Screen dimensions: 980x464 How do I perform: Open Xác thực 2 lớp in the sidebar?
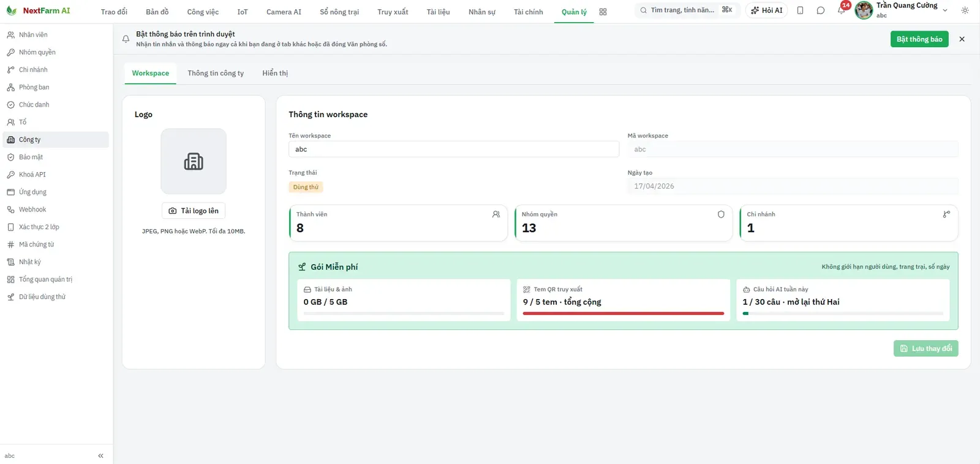click(56, 227)
